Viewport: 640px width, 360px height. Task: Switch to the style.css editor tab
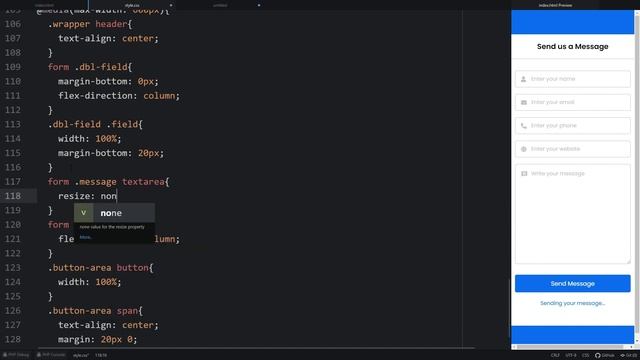(132, 5)
